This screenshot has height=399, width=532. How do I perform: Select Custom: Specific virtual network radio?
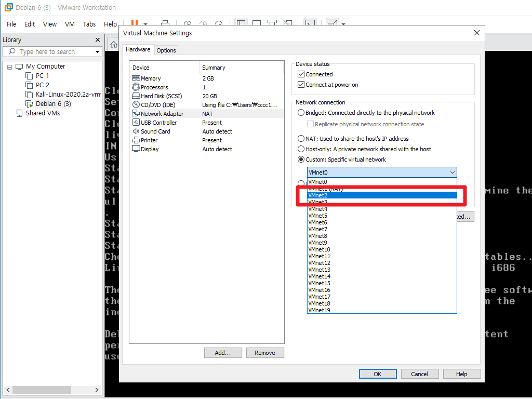point(301,159)
